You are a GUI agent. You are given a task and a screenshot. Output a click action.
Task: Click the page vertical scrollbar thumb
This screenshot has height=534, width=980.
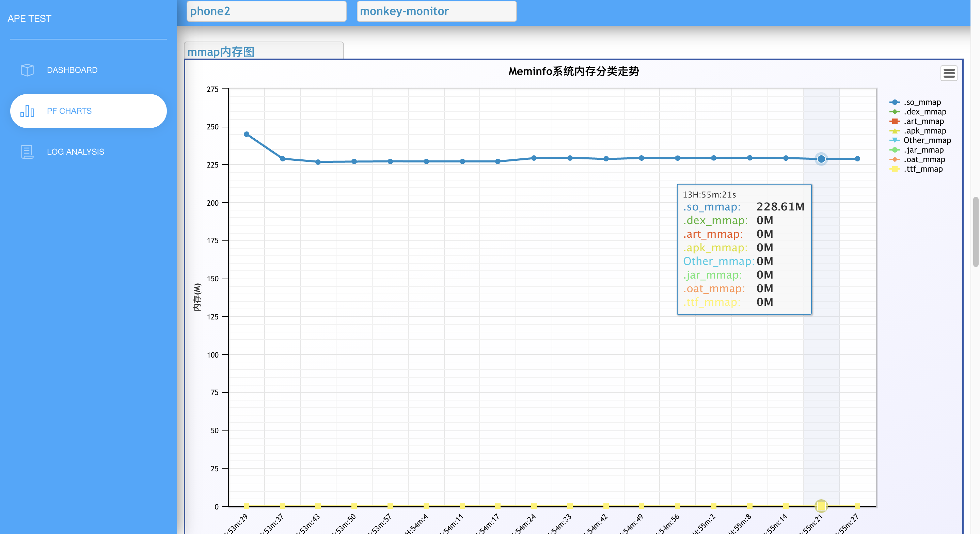click(x=976, y=232)
